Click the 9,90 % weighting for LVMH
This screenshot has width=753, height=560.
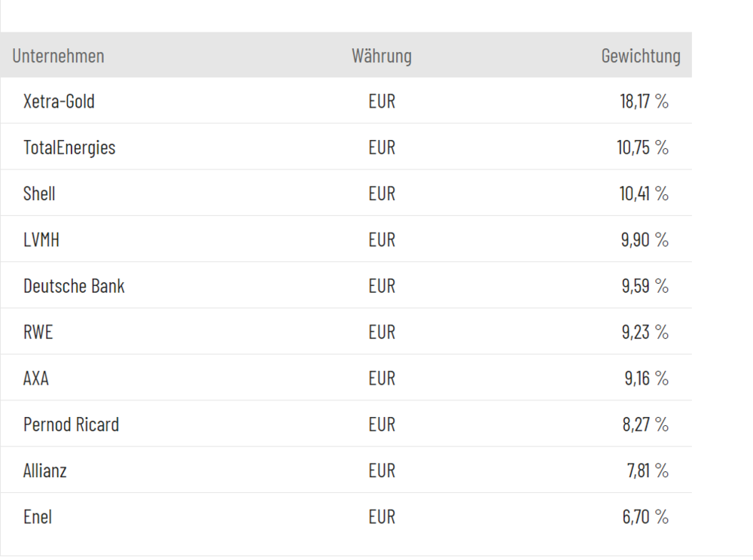(645, 240)
